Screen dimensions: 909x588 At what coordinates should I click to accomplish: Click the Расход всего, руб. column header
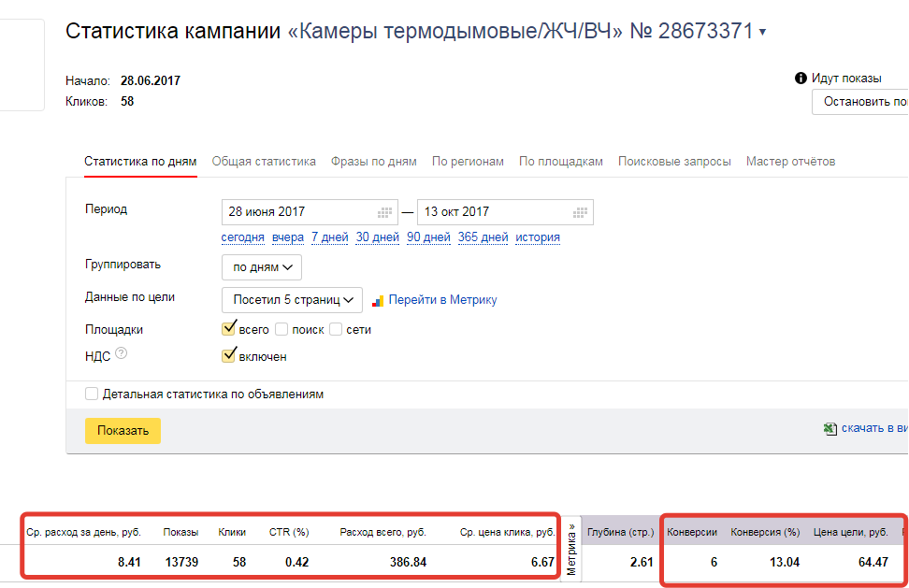(x=382, y=533)
